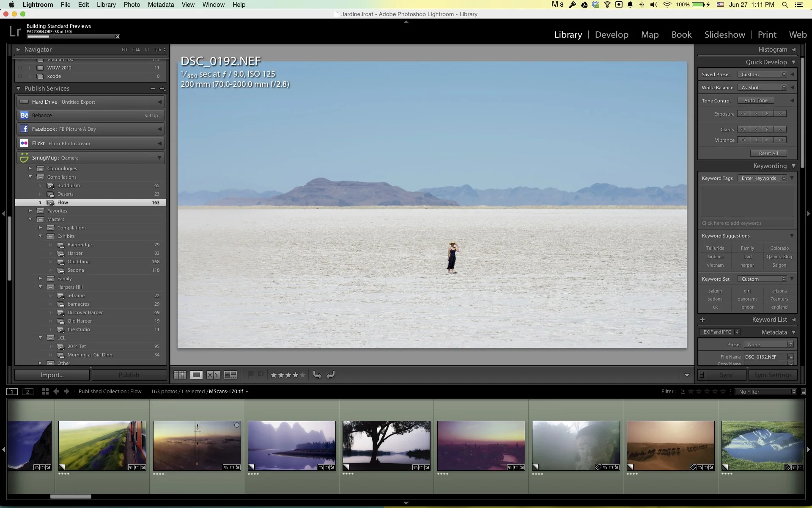
Task: Toggle the filter lock switch
Action: (803, 392)
